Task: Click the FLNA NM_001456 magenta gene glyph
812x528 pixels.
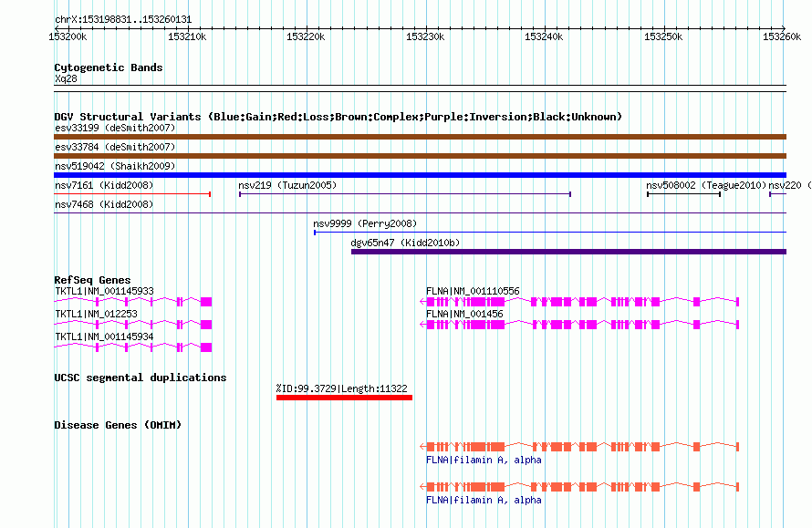Action: tap(579, 325)
